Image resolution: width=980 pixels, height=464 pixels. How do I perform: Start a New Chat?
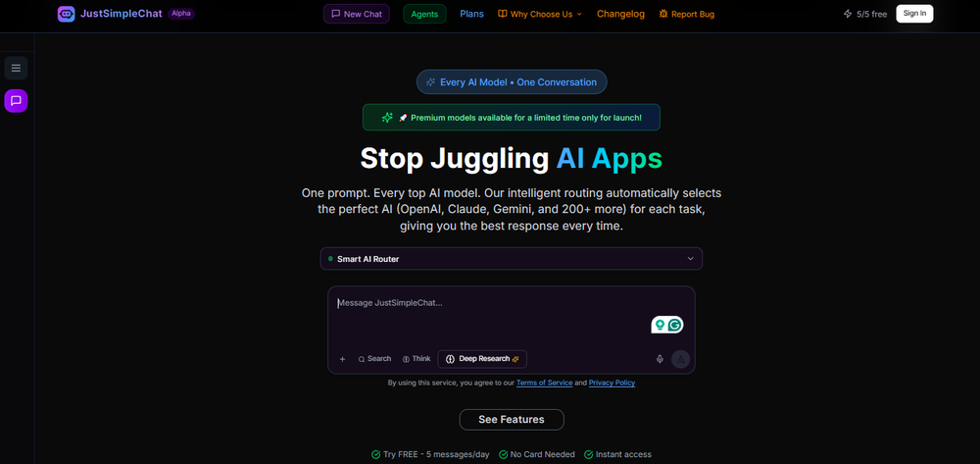pyautogui.click(x=357, y=14)
